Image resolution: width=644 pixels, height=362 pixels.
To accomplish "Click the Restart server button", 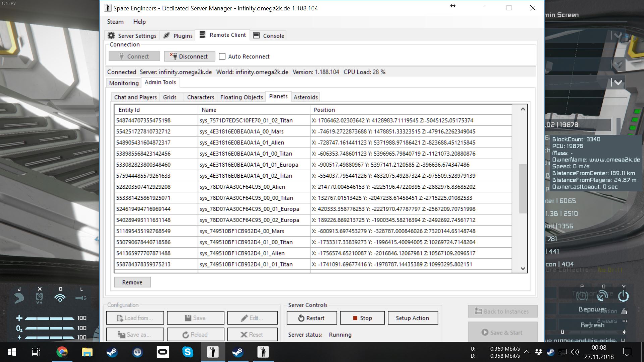I will [x=312, y=318].
